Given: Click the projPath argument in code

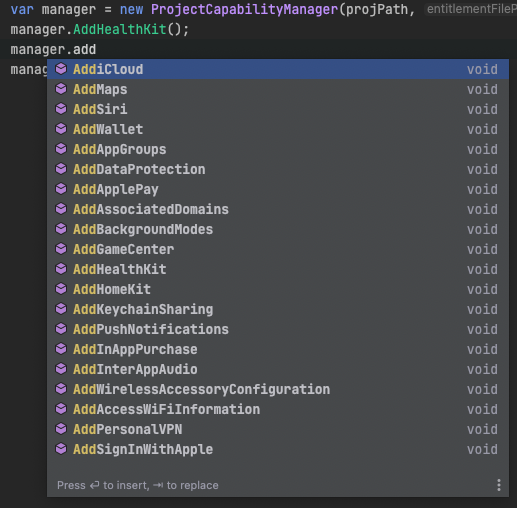Looking at the screenshot, I should (377, 9).
